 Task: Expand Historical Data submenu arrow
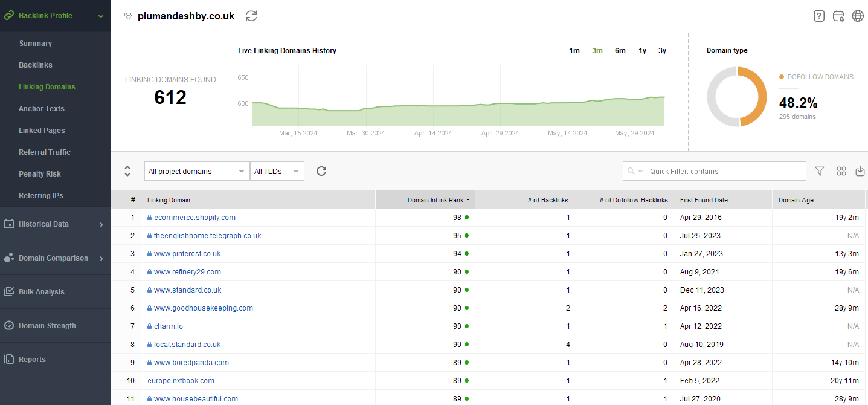coord(101,224)
